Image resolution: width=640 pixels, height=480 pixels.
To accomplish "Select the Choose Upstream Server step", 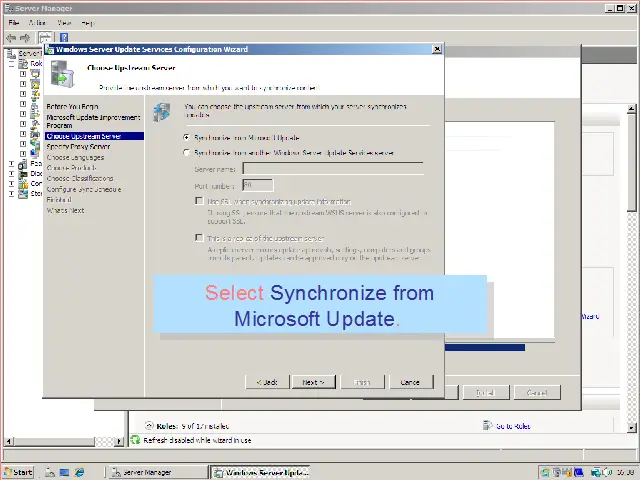I will [x=94, y=136].
